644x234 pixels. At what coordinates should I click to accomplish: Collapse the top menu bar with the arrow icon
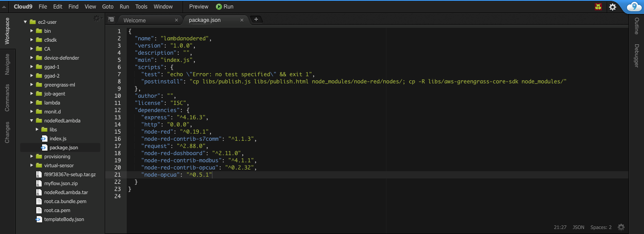pos(4,7)
